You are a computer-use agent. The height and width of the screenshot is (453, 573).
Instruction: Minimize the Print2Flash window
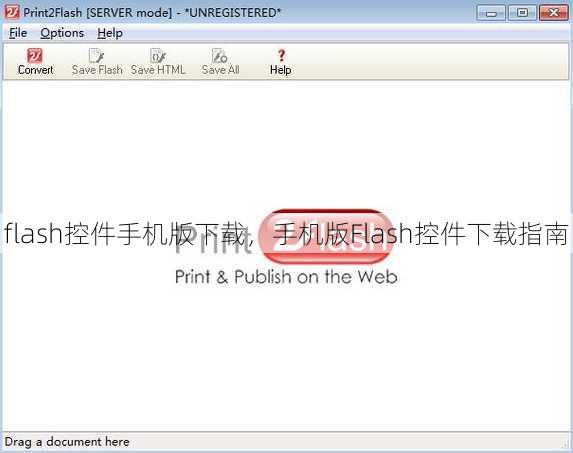click(490, 13)
